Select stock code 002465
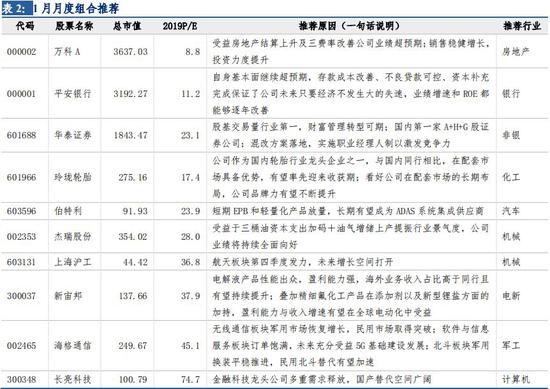The image size is (550, 389). (21, 346)
